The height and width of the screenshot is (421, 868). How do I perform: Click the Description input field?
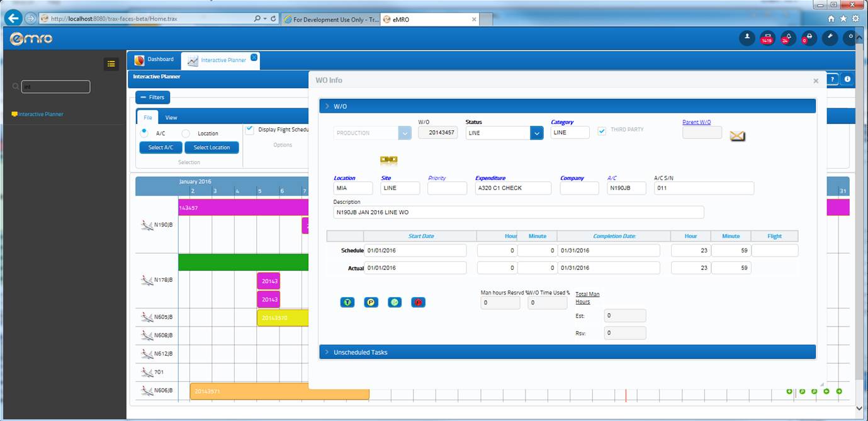tap(518, 213)
